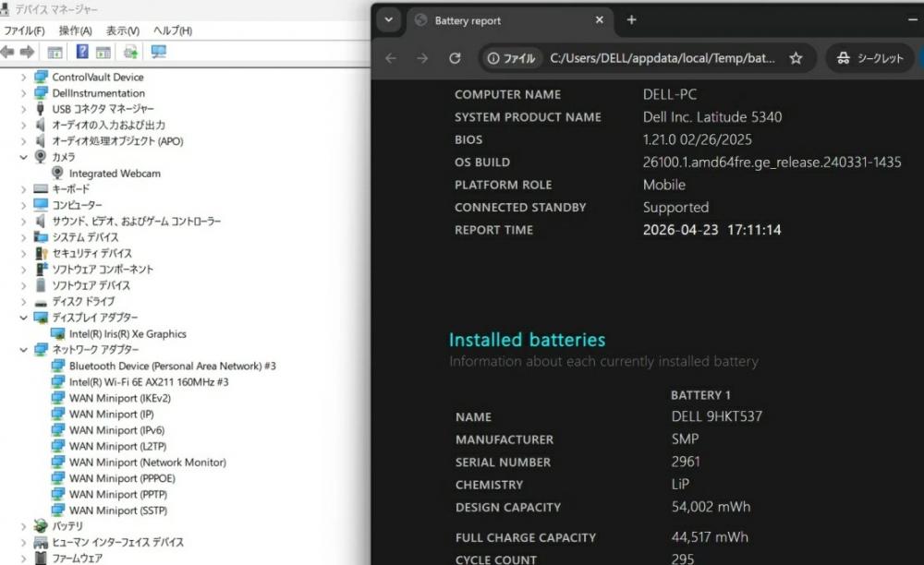Image resolution: width=924 pixels, height=565 pixels.
Task: Click the セキュリティ デバイス icon
Action: (41, 253)
